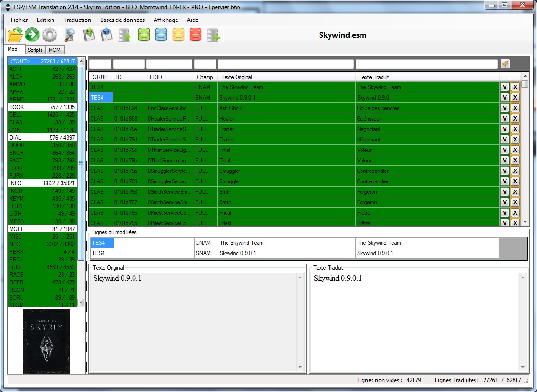The image size is (537, 392).
Task: Click V on The Skywind Team row
Action: click(x=505, y=87)
